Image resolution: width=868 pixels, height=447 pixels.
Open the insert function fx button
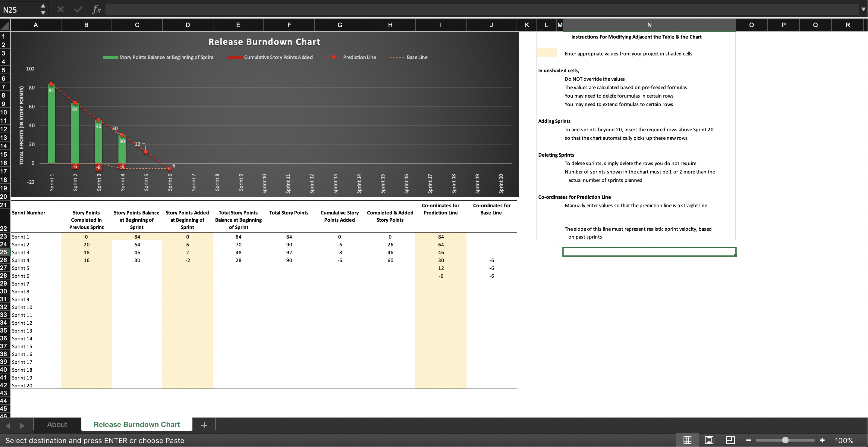(x=96, y=9)
